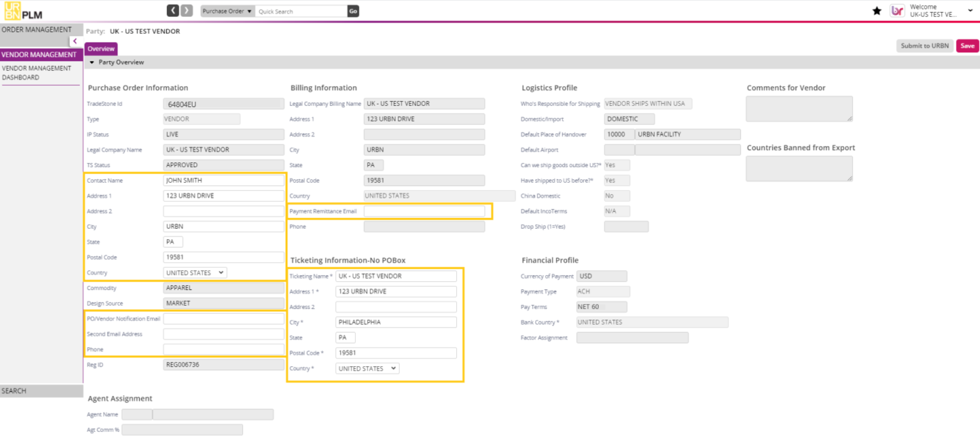Edit the Contact Name field
This screenshot has height=440, width=980.
tap(223, 180)
